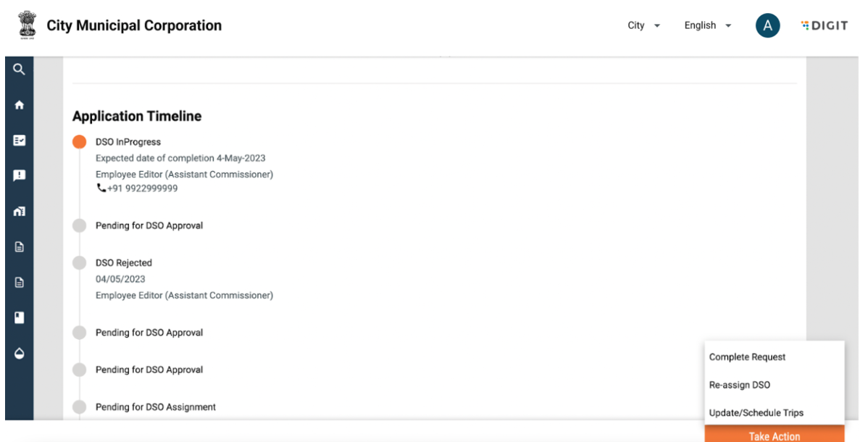Open the checklist icon in the sidebar
This screenshot has height=442, width=868.
[x=19, y=141]
